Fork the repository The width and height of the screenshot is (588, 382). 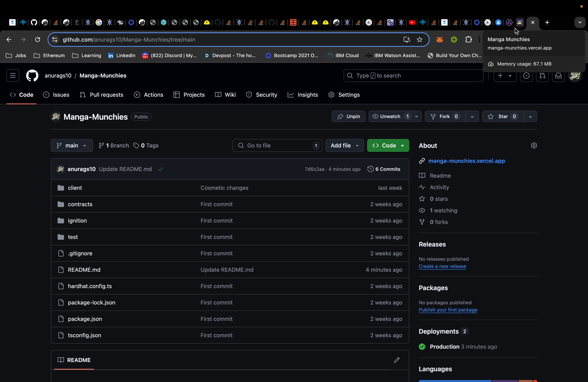[x=445, y=116]
